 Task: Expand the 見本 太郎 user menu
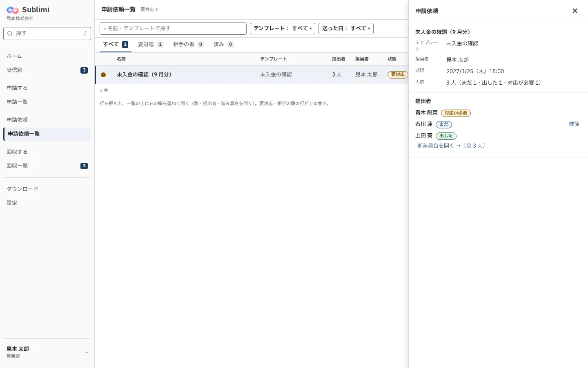click(x=47, y=352)
